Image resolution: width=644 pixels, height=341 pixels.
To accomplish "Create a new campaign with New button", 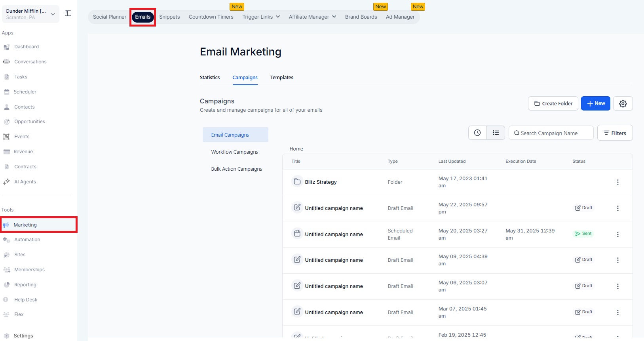I will coord(596,103).
